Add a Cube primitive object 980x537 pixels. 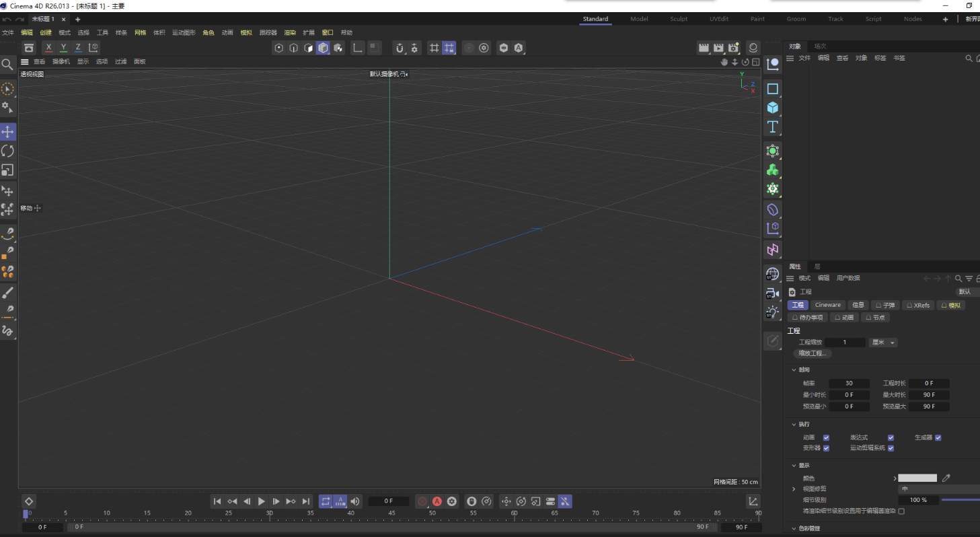(773, 108)
